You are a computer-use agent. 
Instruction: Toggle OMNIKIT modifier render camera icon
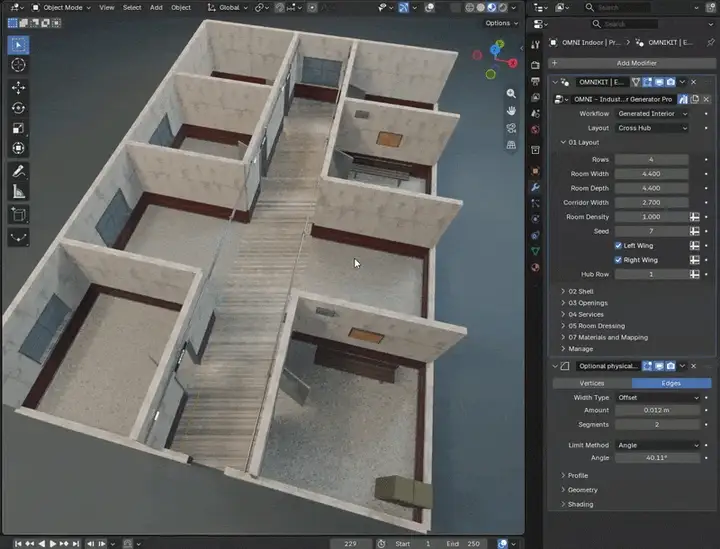pos(671,82)
